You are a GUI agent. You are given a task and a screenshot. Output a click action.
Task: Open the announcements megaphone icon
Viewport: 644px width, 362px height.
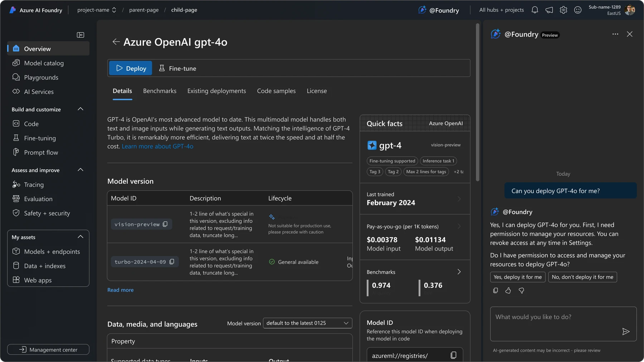click(x=549, y=10)
